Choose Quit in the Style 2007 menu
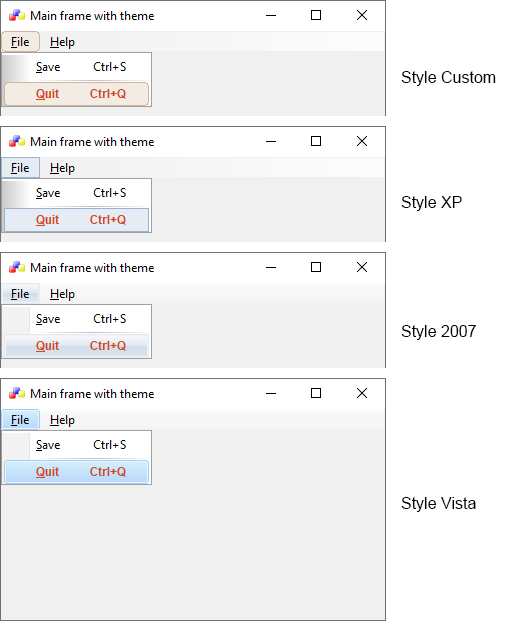Viewport: 510px width, 621px height. pos(76,346)
